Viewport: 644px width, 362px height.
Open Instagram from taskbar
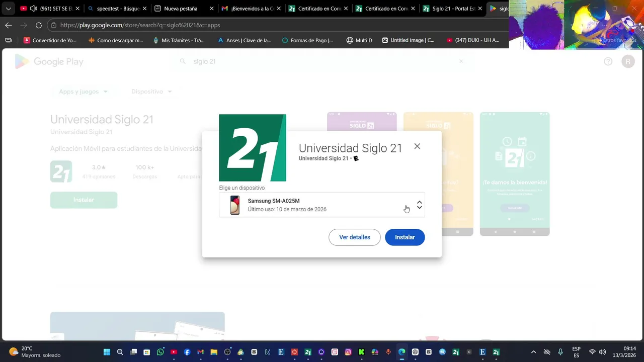(348, 352)
